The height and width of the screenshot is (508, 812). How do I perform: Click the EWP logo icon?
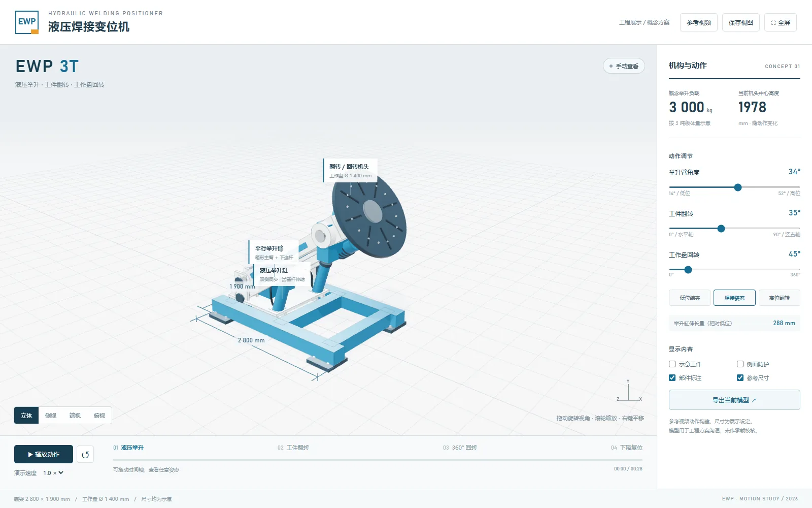point(27,22)
